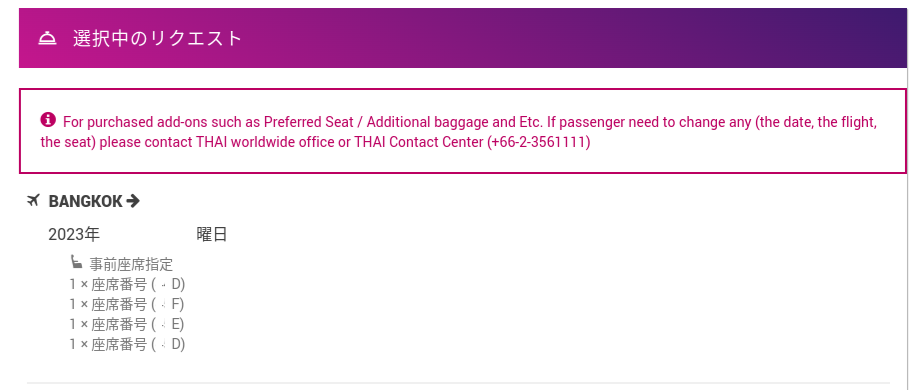911x390 pixels.
Task: Select the 2023年 date text
Action: point(74,235)
